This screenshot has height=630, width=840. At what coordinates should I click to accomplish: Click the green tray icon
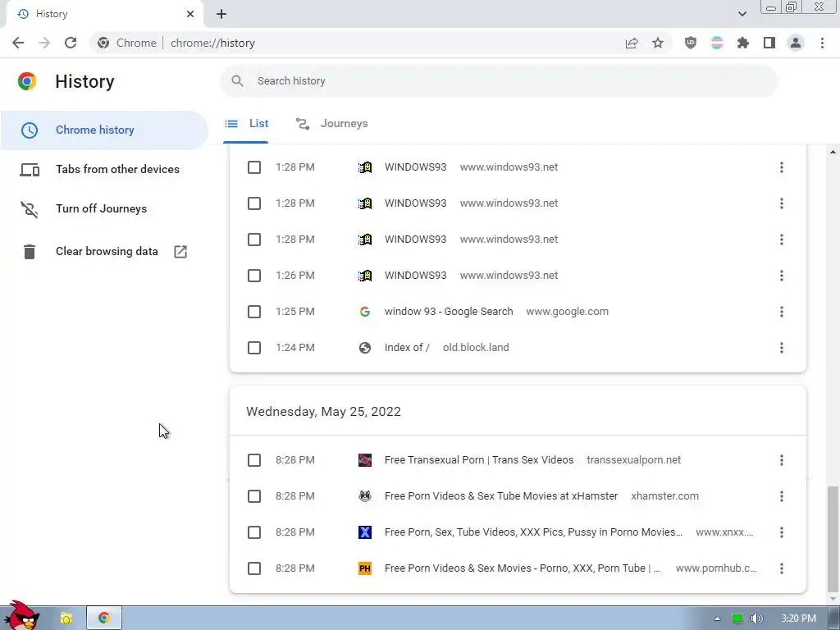click(x=737, y=619)
